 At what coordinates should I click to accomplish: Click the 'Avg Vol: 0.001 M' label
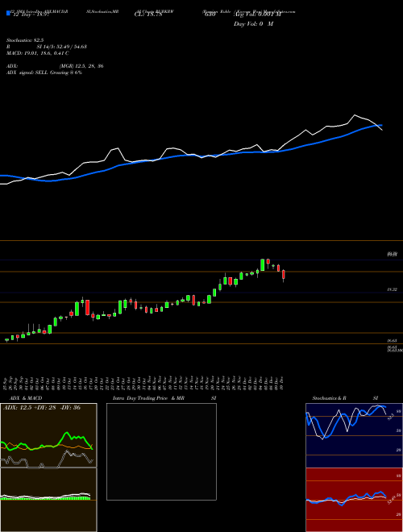pyautogui.click(x=257, y=15)
